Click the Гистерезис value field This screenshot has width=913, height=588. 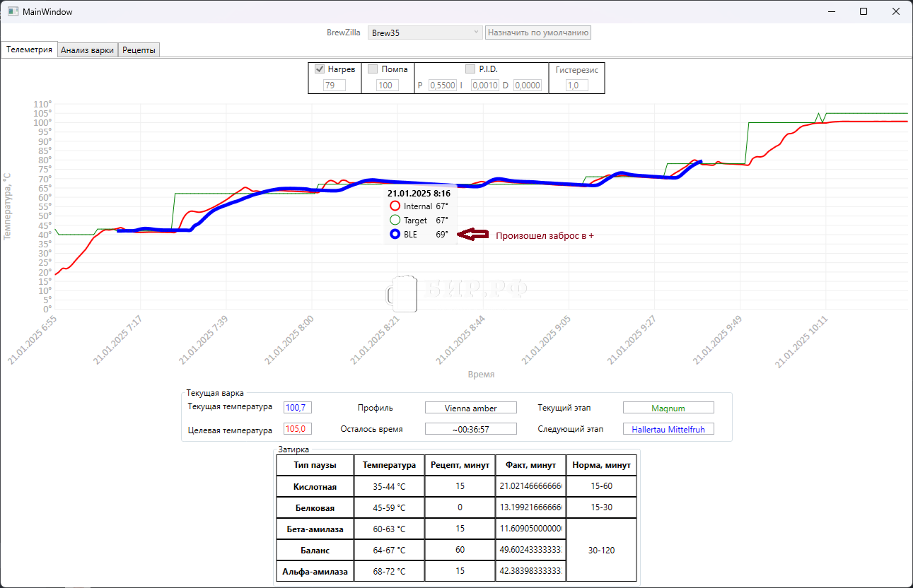coord(576,85)
